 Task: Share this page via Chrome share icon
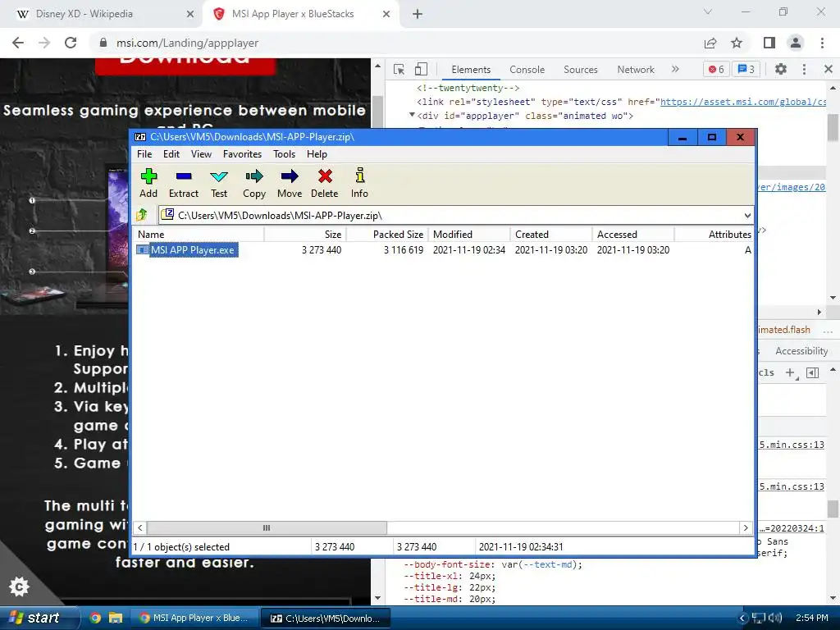point(710,43)
